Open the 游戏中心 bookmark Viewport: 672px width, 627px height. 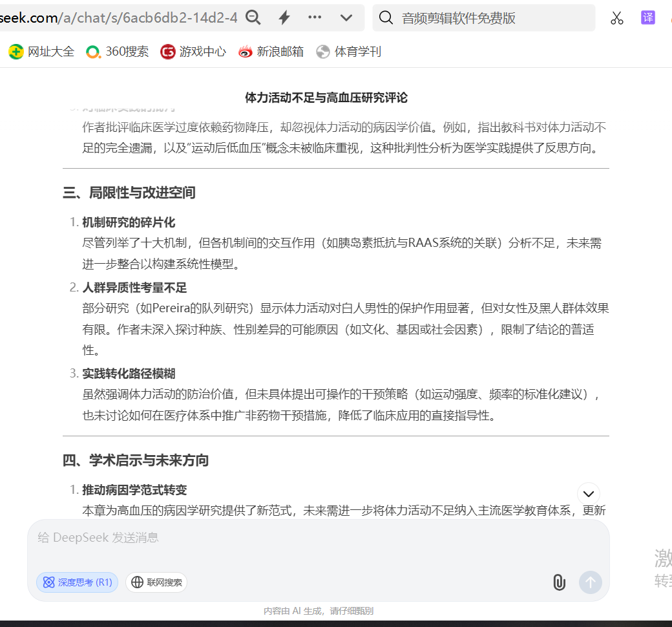(x=193, y=52)
